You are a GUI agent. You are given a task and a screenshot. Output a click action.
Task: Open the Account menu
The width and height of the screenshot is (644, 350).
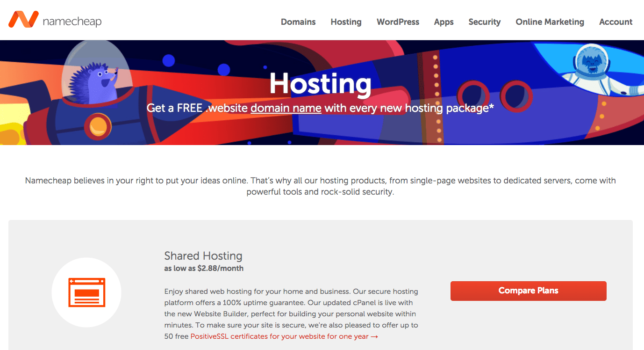coord(615,22)
